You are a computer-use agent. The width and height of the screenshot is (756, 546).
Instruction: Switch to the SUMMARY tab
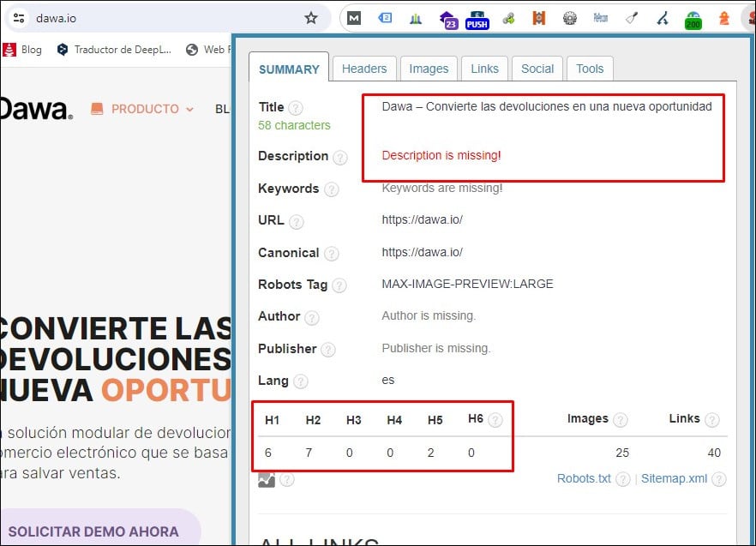[x=289, y=69]
